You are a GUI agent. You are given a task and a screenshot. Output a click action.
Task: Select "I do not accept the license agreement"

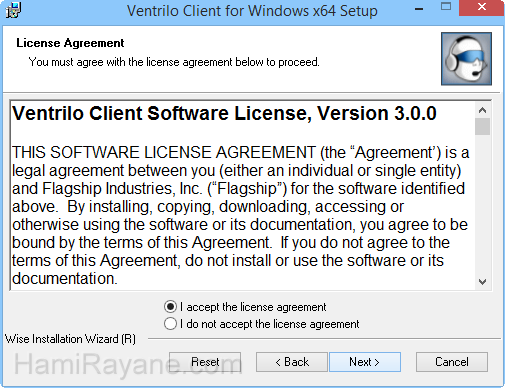(170, 324)
